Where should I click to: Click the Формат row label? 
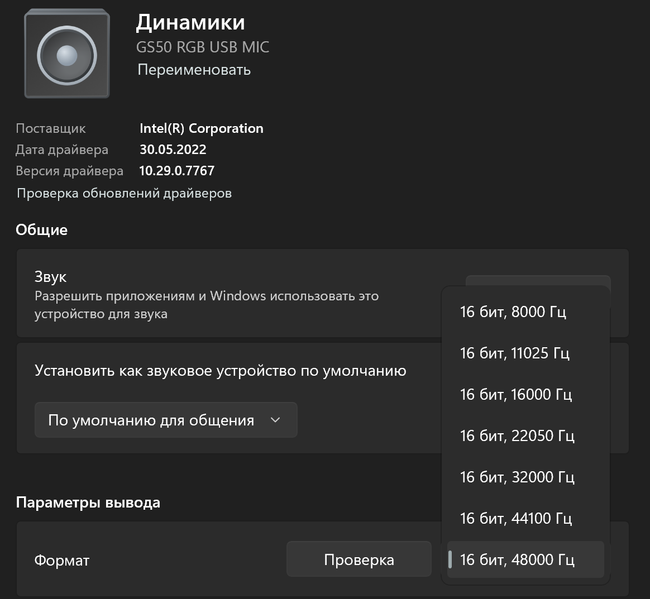pyautogui.click(x=62, y=561)
